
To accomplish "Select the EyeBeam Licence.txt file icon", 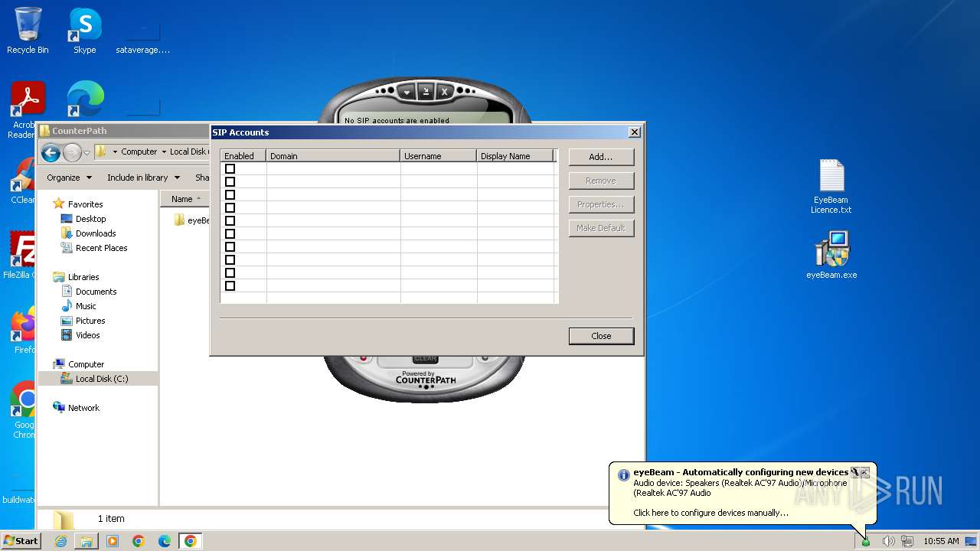I will click(831, 186).
